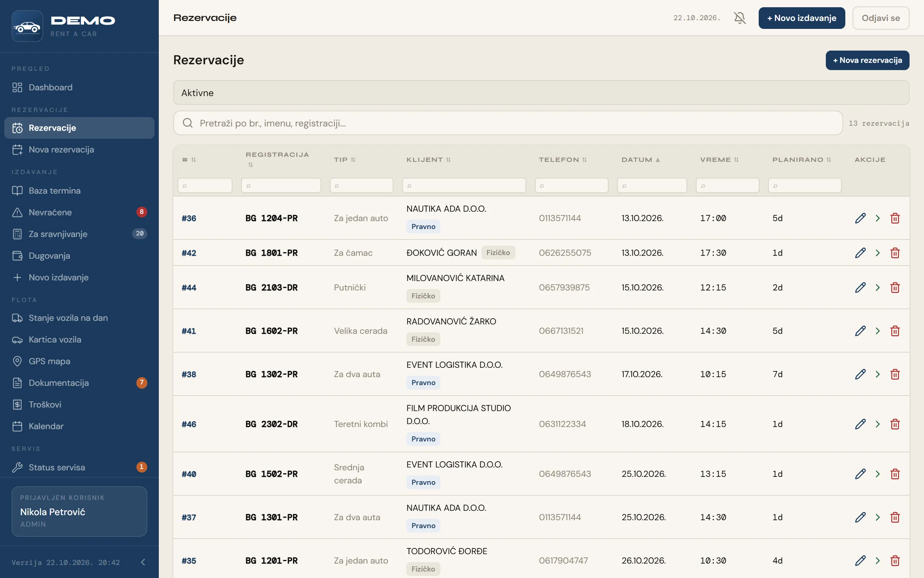This screenshot has width=924, height=578.
Task: Open reservation number #36 link
Action: tap(189, 218)
